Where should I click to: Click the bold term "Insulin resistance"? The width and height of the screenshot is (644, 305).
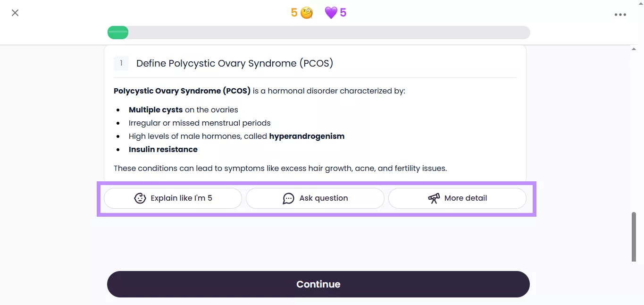[163, 150]
